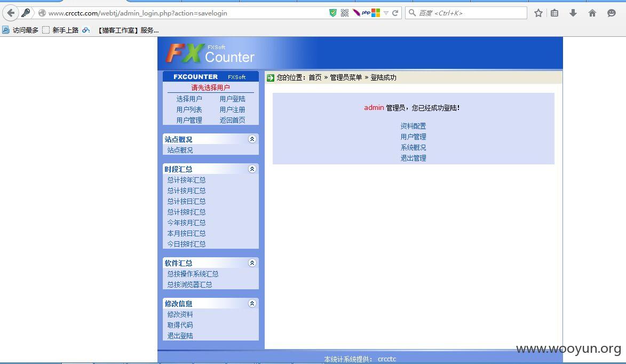Open 用户管理 in the left sidebar
The width and height of the screenshot is (626, 364).
[189, 120]
